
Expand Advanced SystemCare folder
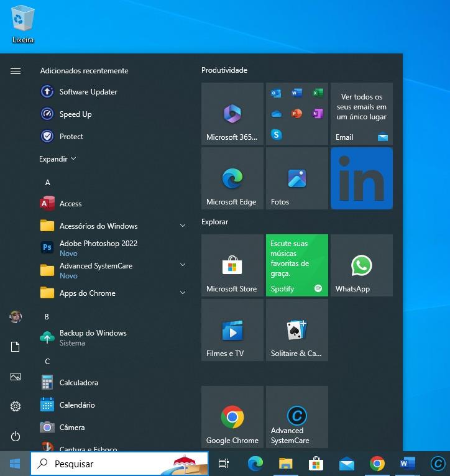[183, 265]
